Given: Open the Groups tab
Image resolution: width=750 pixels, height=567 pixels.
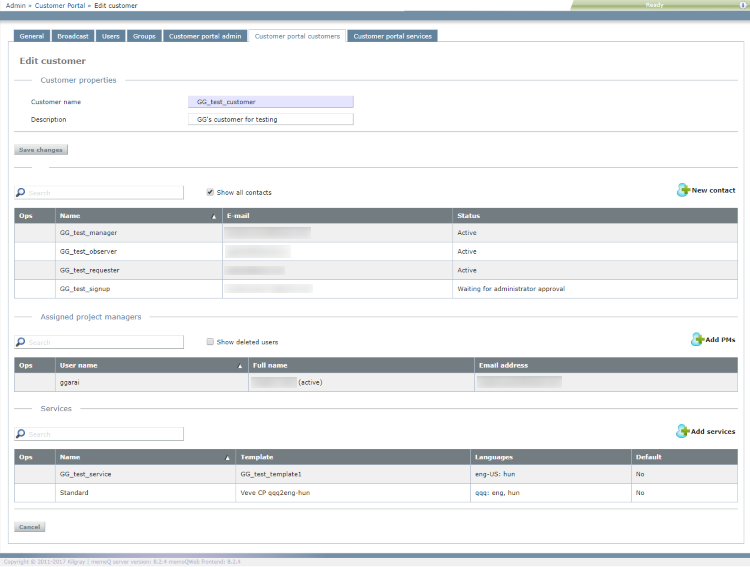Looking at the screenshot, I should click(144, 36).
